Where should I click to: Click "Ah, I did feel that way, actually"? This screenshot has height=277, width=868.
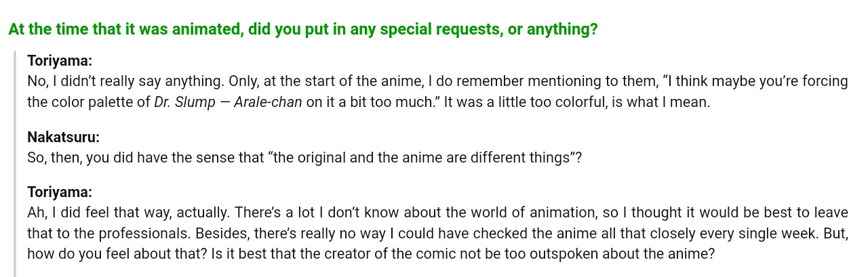[x=129, y=213]
